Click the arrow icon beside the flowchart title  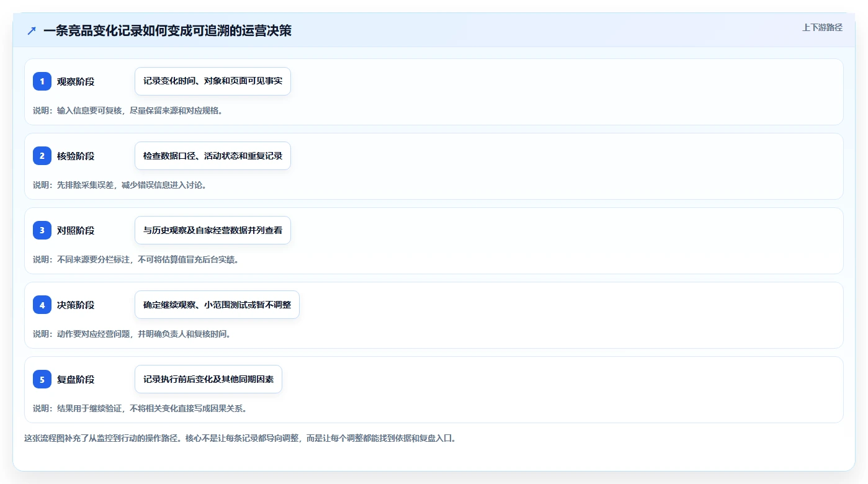(32, 31)
